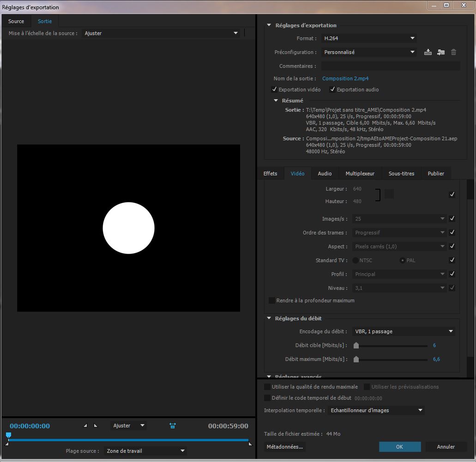Click the OK button
476x462 pixels.
pos(399,447)
